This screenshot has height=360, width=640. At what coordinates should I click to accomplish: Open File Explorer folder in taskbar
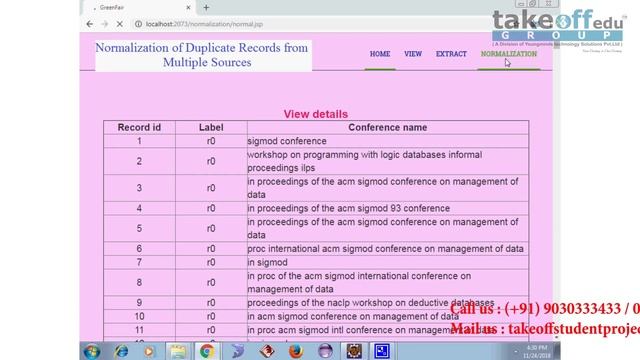[178, 351]
